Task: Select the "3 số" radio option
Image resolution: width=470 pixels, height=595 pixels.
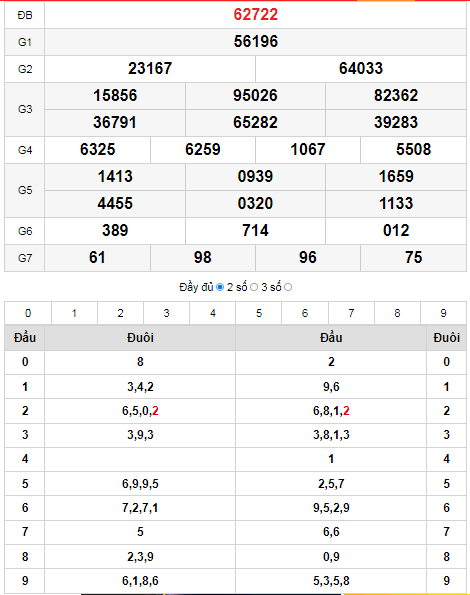Action: coord(288,287)
